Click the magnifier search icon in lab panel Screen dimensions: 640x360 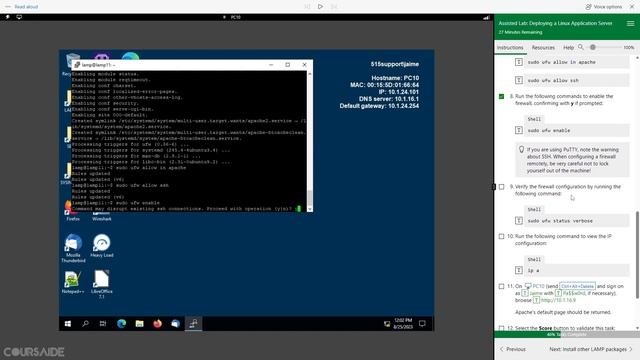click(581, 47)
